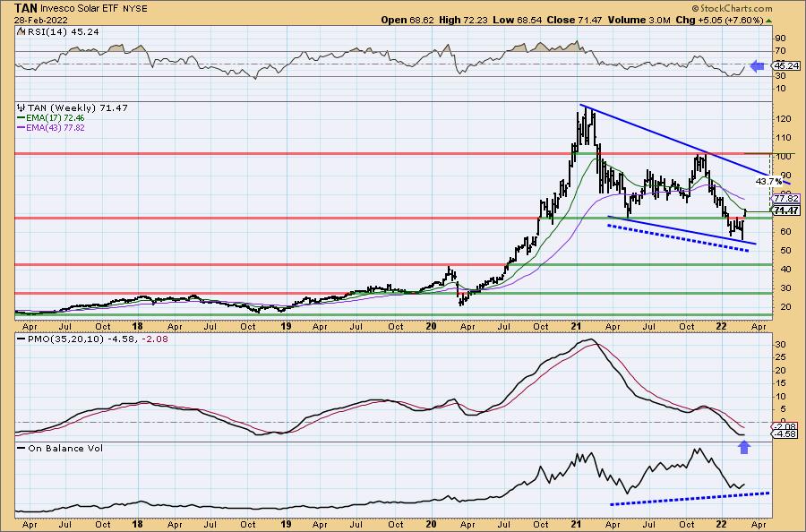Screen dimensions: 806x532
Task: Click the NYSE exchange label
Action: (136, 9)
